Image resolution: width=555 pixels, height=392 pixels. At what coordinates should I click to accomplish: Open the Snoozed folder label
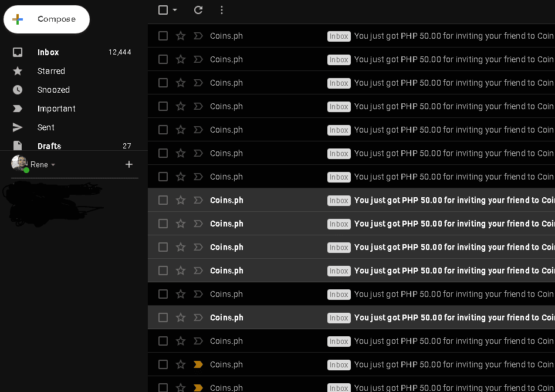click(x=53, y=90)
